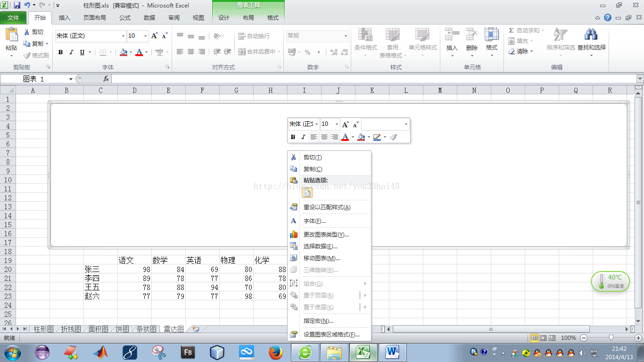
Task: Open mini toolbar font name dropdown
Action: [316, 124]
